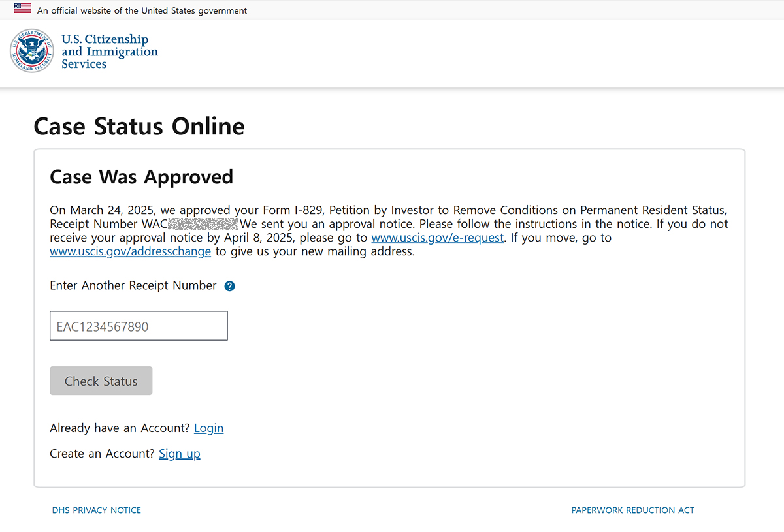
Task: Click the "Case Status Online" page title
Action: [x=139, y=126]
